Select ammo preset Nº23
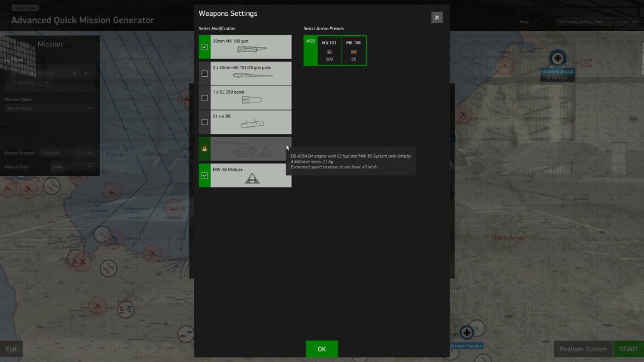Screen dimensions: 644x362 point(310,50)
